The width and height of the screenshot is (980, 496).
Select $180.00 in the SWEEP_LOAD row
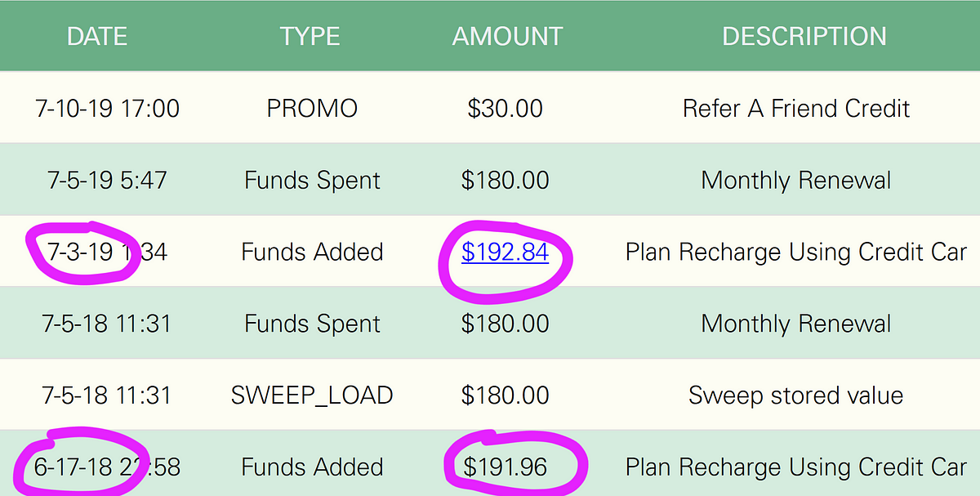506,395
